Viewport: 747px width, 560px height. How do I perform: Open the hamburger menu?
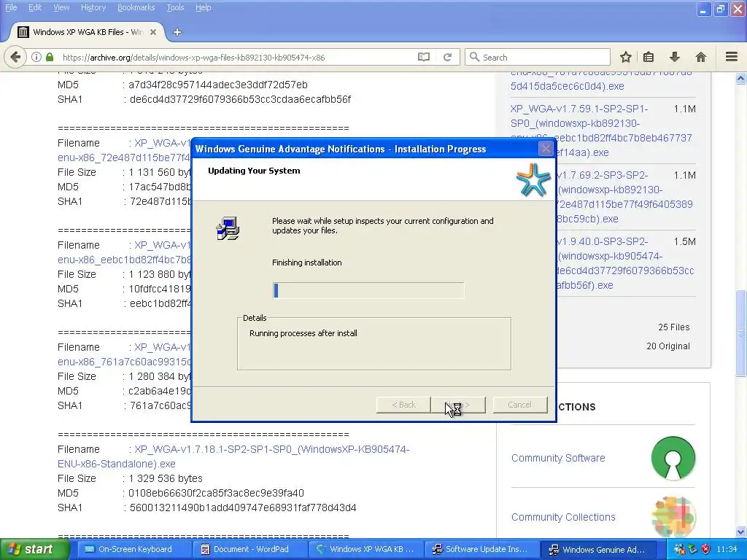pos(731,57)
